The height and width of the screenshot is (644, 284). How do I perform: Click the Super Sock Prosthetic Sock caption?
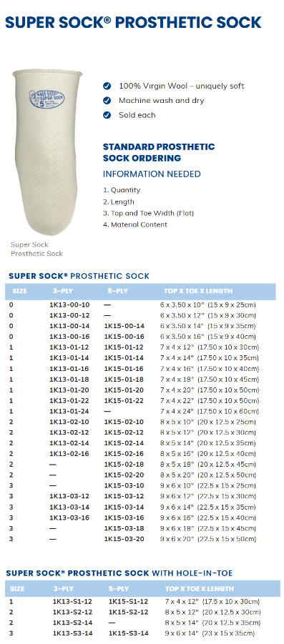click(x=36, y=249)
